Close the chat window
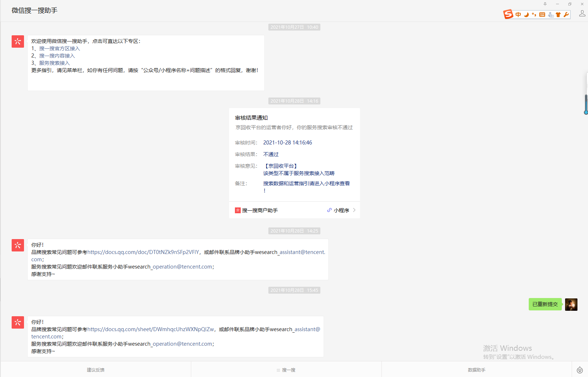This screenshot has width=588, height=377. [582, 4]
